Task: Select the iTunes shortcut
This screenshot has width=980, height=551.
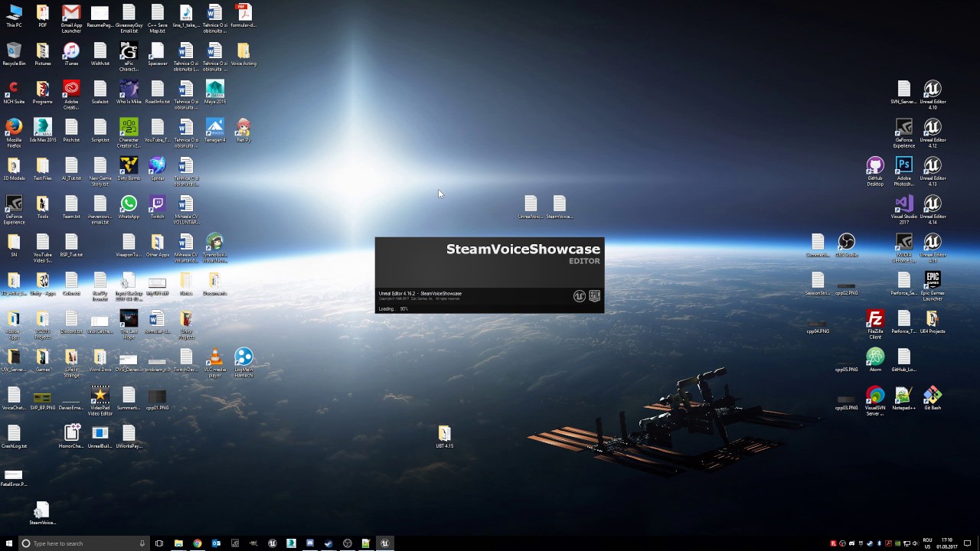Action: tap(71, 54)
